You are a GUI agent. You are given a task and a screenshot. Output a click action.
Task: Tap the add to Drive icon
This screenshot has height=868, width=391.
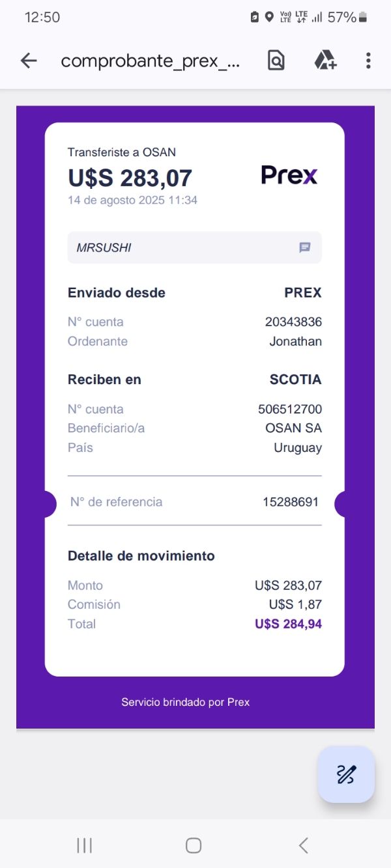pos(325,61)
